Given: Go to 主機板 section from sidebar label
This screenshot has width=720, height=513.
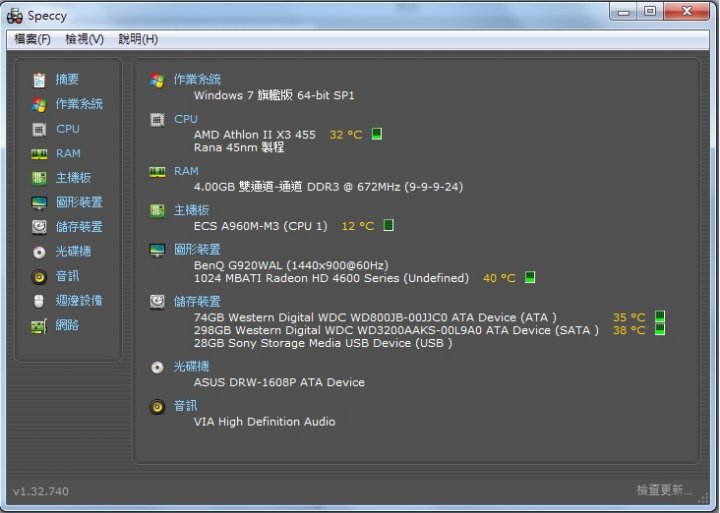Looking at the screenshot, I should point(73,178).
